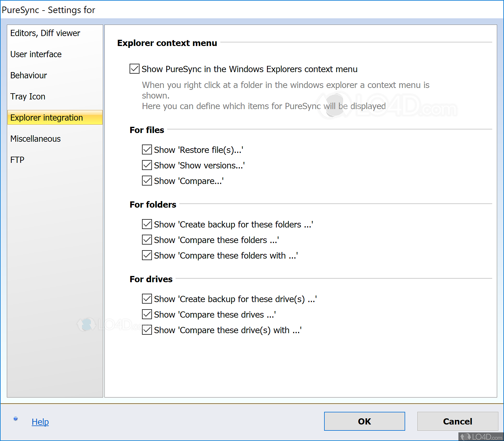Open the Help link
Image resolution: width=504 pixels, height=441 pixels.
point(40,422)
